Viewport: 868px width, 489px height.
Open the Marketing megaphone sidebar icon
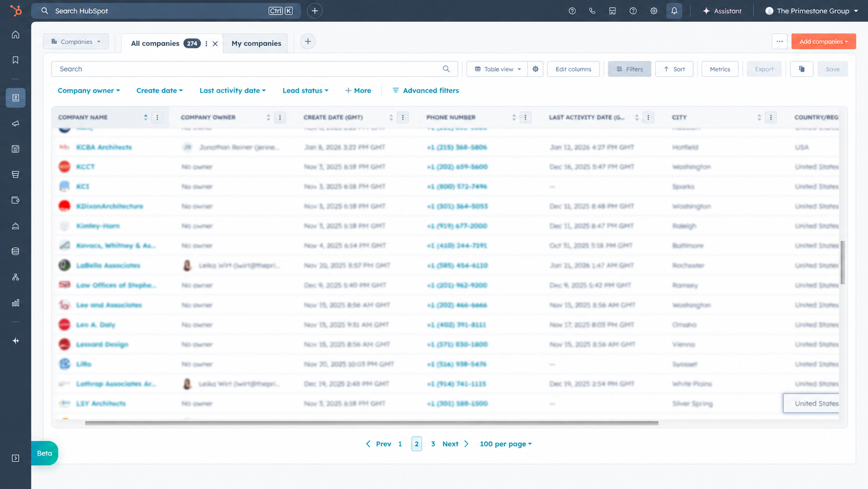[x=16, y=124]
